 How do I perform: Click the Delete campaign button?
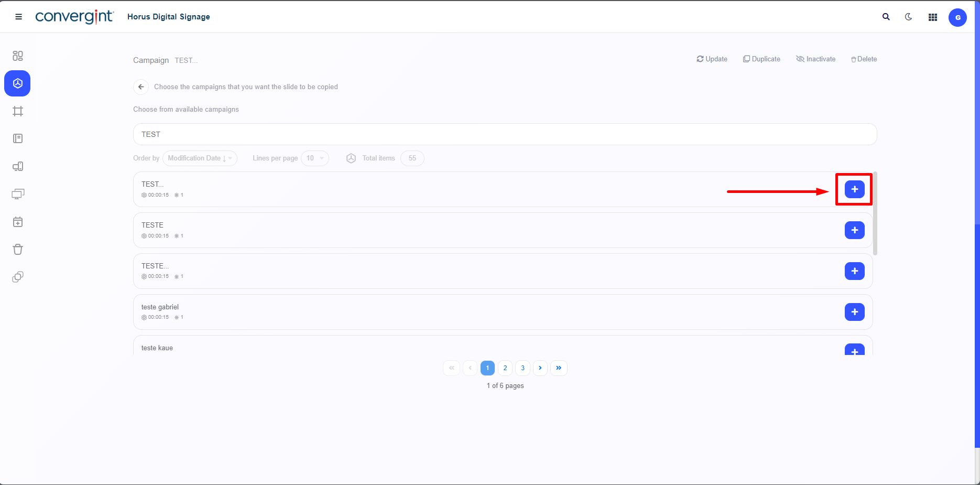pyautogui.click(x=864, y=59)
